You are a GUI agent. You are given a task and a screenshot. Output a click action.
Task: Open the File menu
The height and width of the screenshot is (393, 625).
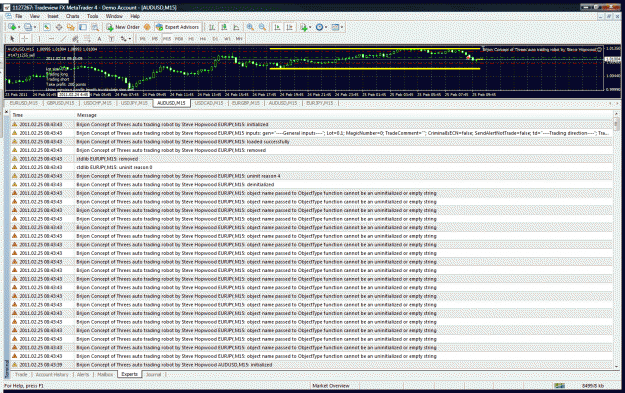point(19,16)
